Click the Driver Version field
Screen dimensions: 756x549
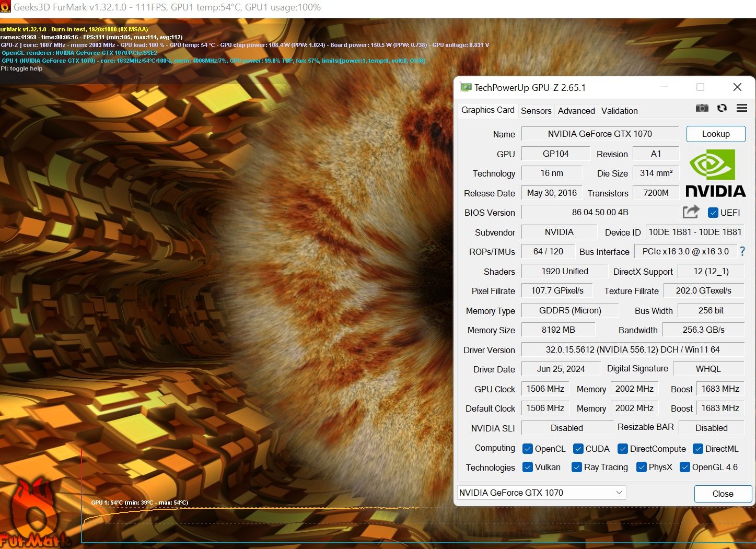point(633,349)
